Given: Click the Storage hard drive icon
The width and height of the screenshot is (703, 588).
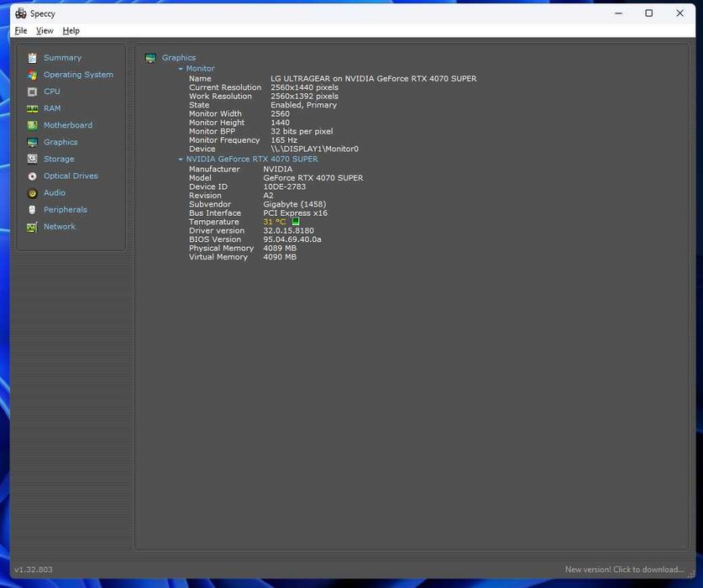Looking at the screenshot, I should (32, 160).
